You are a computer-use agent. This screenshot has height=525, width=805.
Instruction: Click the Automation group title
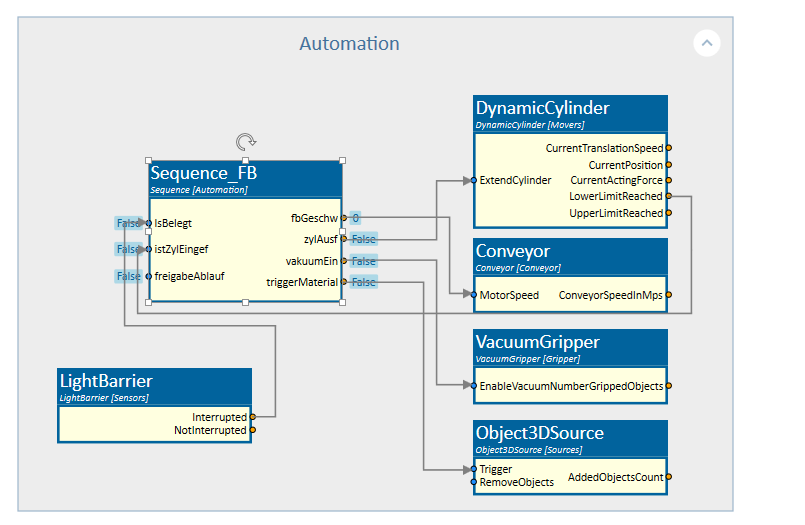tap(349, 44)
